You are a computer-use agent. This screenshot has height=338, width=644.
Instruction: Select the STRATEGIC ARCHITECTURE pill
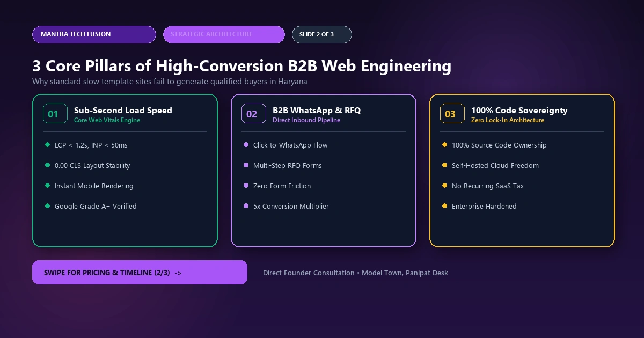click(x=224, y=34)
